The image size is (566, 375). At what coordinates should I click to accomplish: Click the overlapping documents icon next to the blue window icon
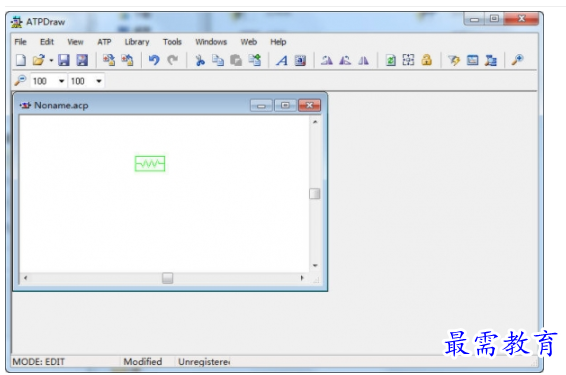click(491, 60)
